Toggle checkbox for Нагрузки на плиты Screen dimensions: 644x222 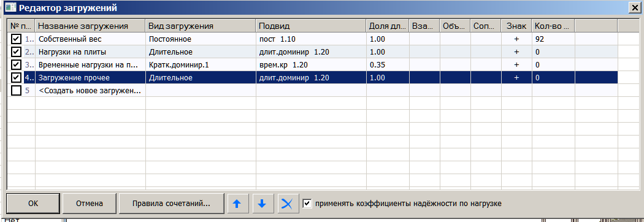(x=16, y=52)
